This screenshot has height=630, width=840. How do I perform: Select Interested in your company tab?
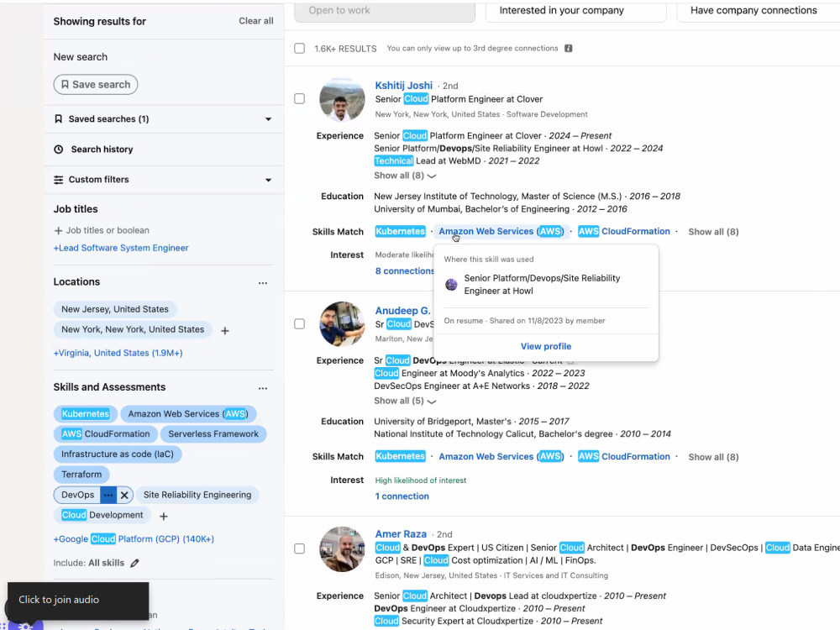click(x=576, y=11)
